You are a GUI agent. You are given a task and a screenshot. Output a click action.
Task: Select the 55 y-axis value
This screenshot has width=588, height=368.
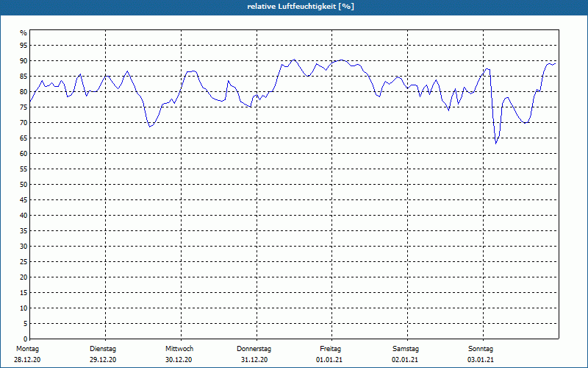pos(24,169)
